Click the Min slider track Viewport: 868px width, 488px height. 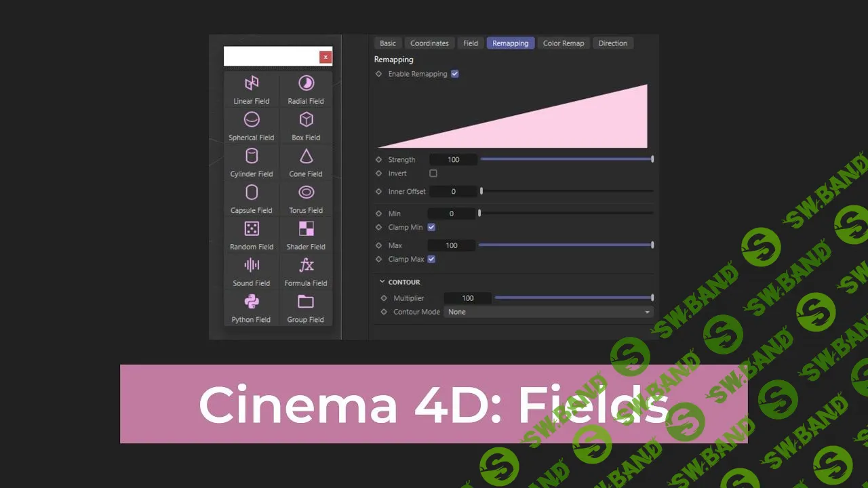click(x=566, y=213)
